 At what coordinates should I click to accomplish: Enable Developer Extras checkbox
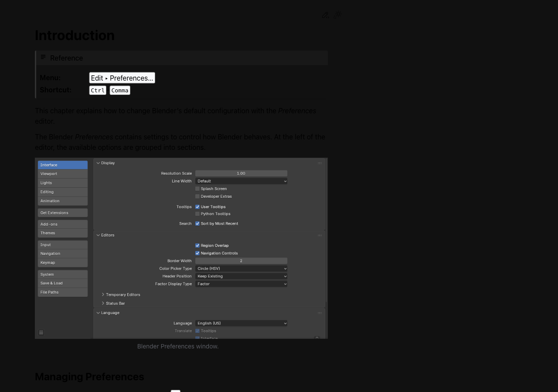(x=197, y=196)
